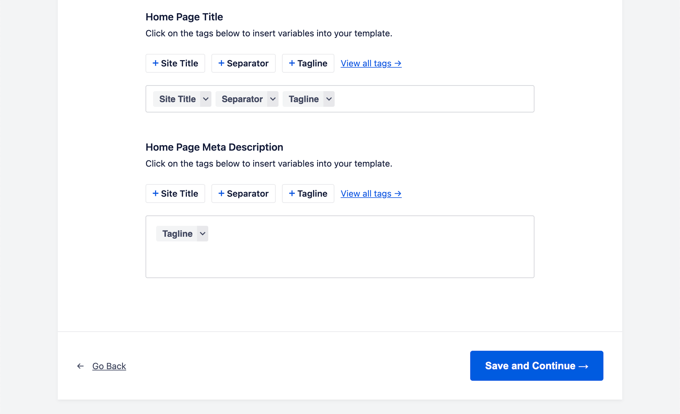680x414 pixels.
Task: Select the Separator tag label in title field
Action: click(x=241, y=99)
